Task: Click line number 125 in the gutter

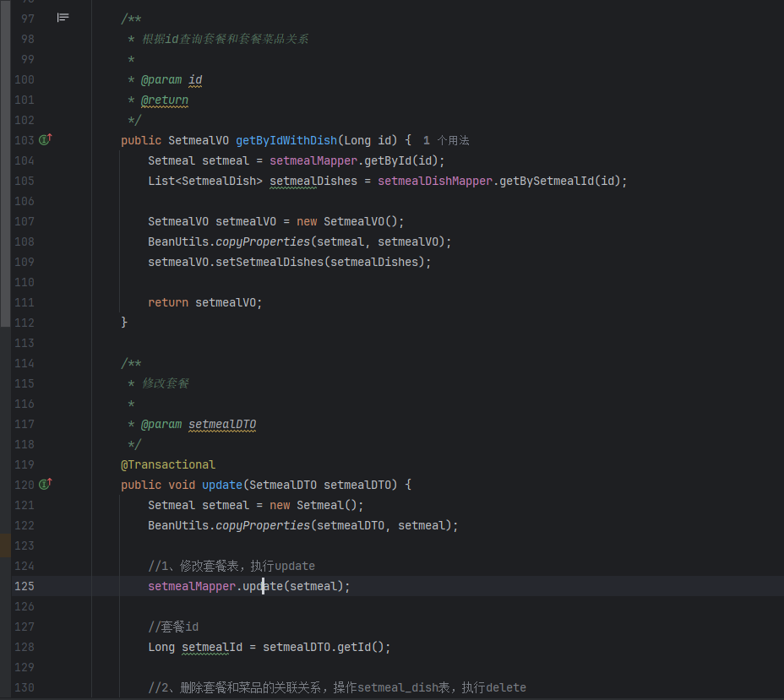Action: (24, 586)
